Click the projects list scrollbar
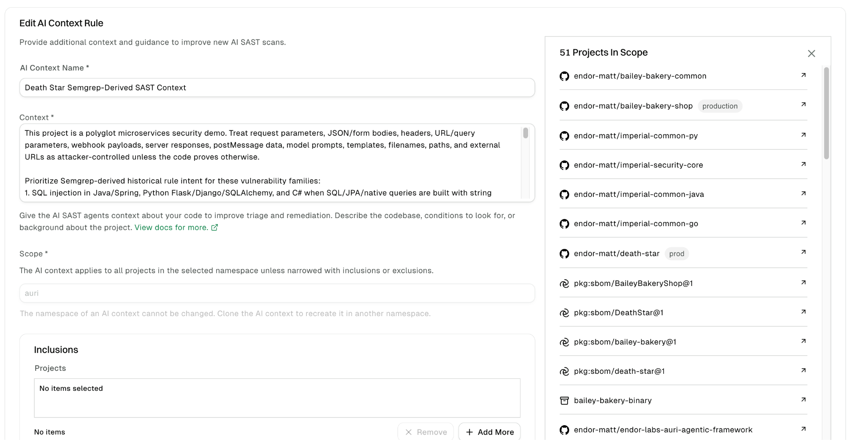Screen dimensions: 868x440 pos(826,113)
